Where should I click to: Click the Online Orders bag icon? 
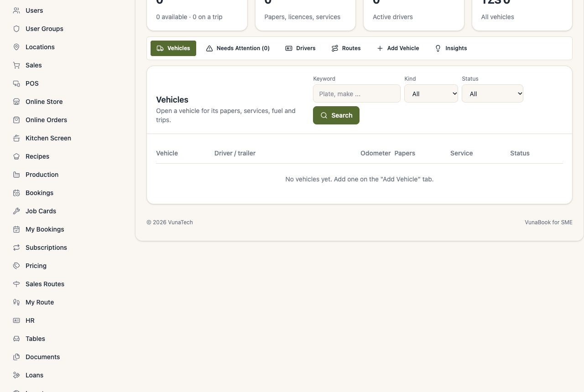click(16, 120)
